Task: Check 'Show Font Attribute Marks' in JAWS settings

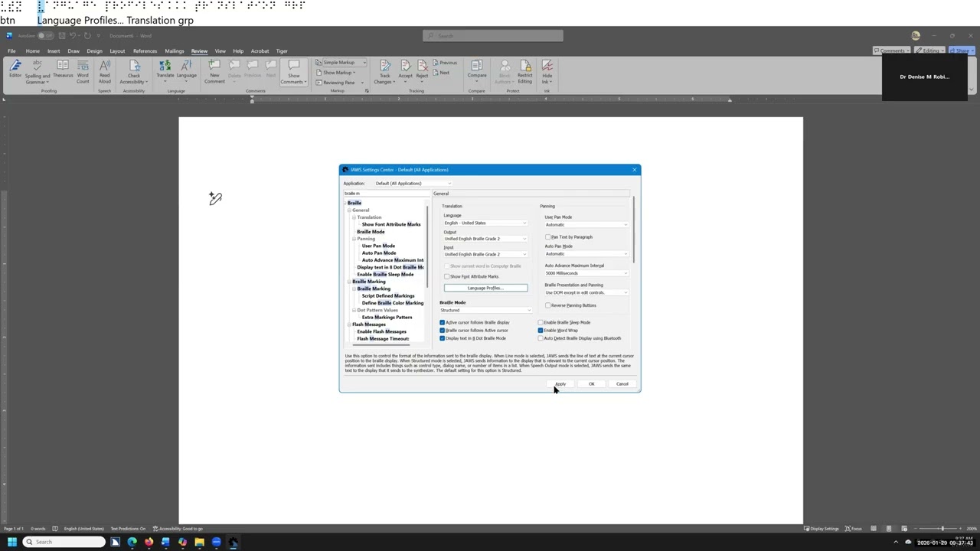Action: 447,276
